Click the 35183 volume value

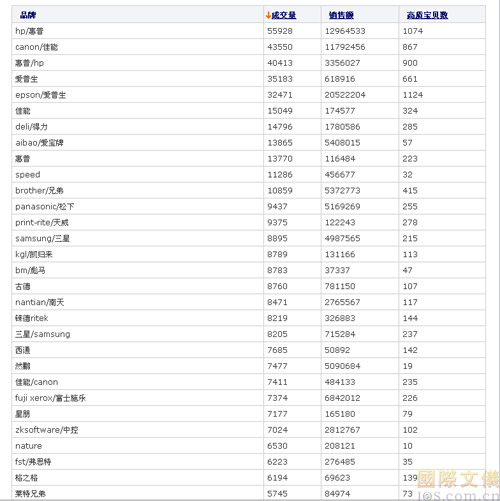click(280, 79)
